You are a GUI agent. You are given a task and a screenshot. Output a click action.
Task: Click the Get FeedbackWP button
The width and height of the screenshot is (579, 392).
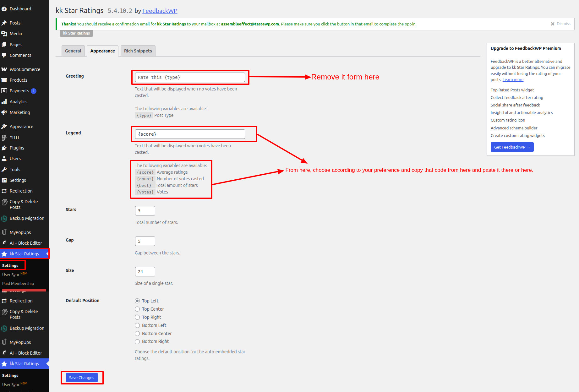(512, 147)
